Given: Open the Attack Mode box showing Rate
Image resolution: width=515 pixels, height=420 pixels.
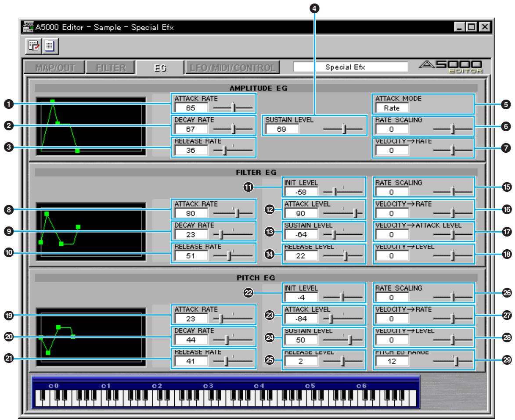Looking at the screenshot, I should 392,108.
